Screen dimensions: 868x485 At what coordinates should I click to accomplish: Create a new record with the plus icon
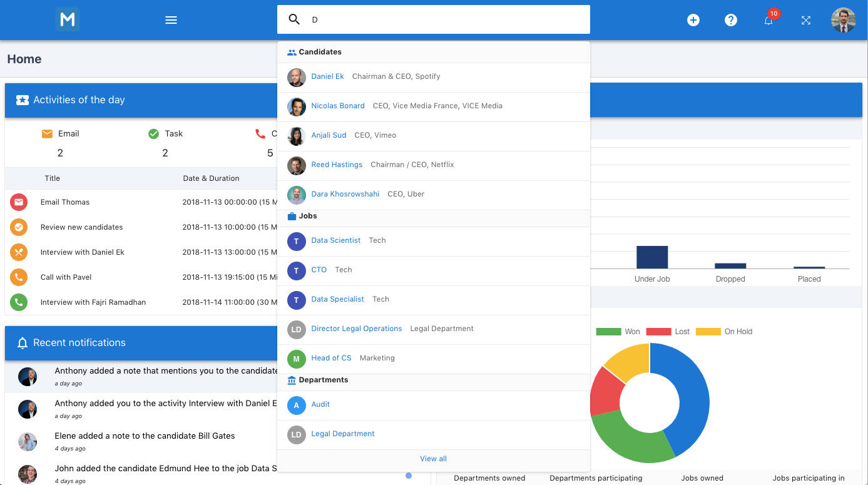pos(693,19)
